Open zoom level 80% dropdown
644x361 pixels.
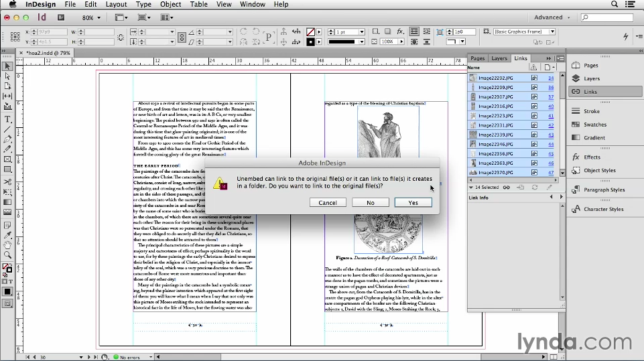point(90,17)
